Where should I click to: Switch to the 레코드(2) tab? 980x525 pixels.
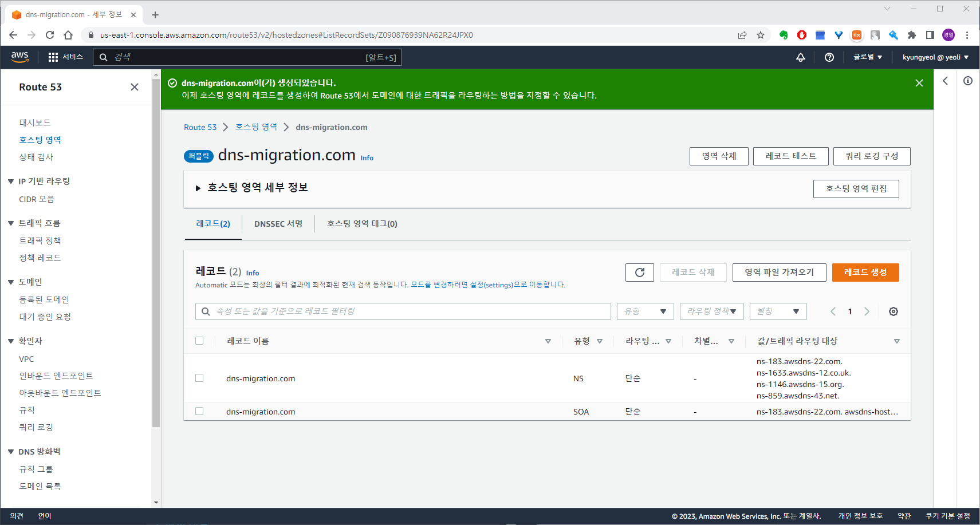tap(213, 224)
